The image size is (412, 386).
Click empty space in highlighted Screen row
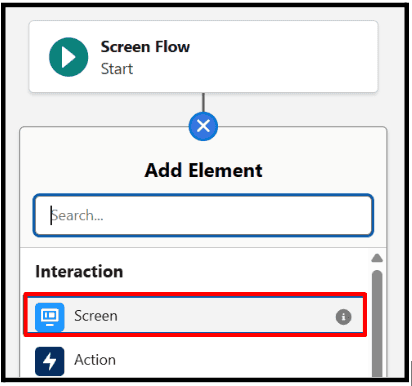click(227, 316)
